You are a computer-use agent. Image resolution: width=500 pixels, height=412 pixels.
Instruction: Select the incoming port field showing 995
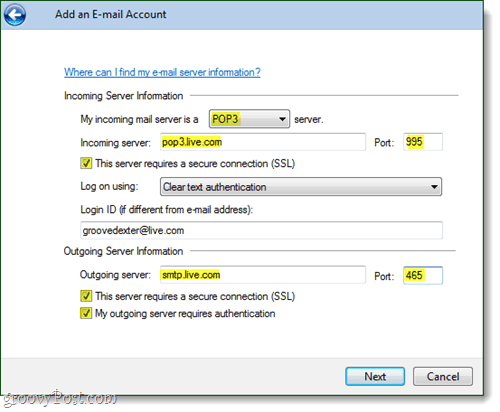coord(423,142)
